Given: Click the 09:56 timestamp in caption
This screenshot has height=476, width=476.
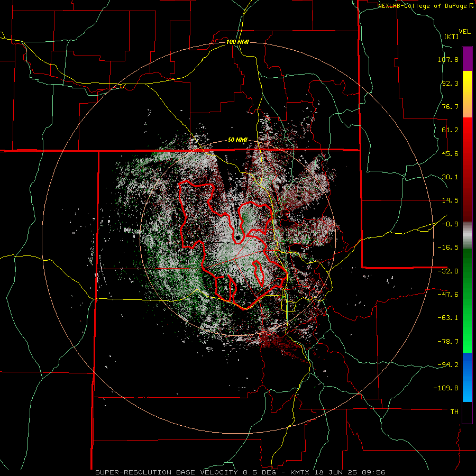Looking at the screenshot, I should pyautogui.click(x=373, y=472).
